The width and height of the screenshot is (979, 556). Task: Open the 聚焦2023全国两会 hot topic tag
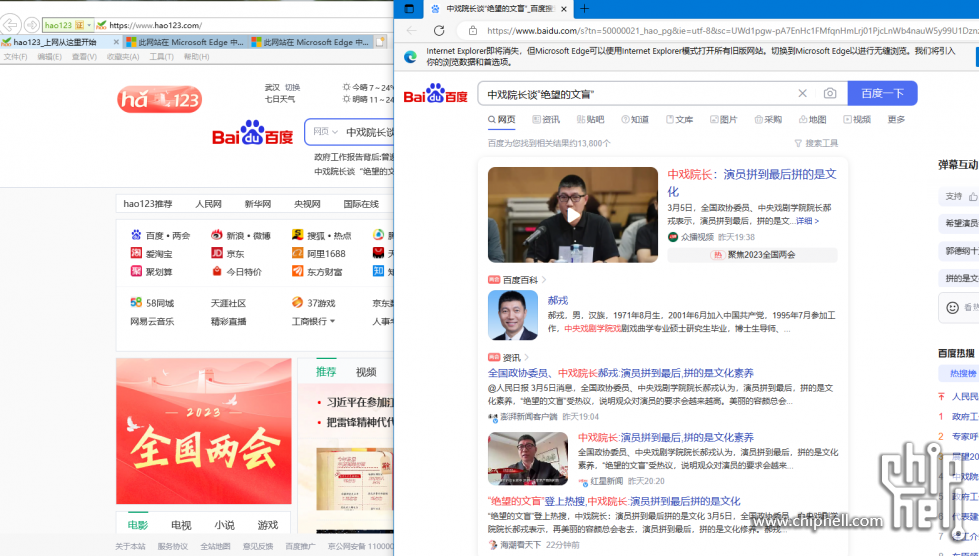752,255
